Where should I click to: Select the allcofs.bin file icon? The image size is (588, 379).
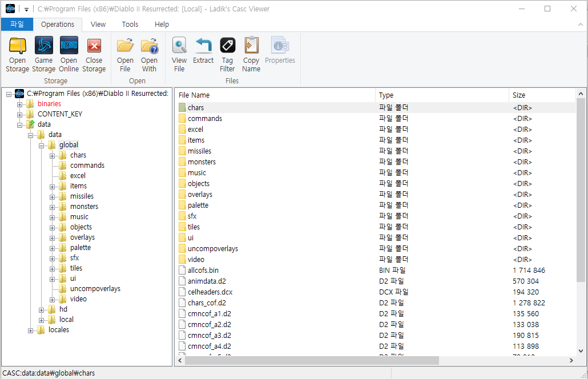(182, 271)
